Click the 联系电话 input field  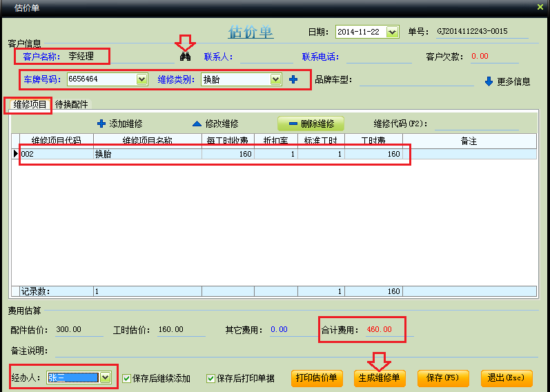[379, 57]
